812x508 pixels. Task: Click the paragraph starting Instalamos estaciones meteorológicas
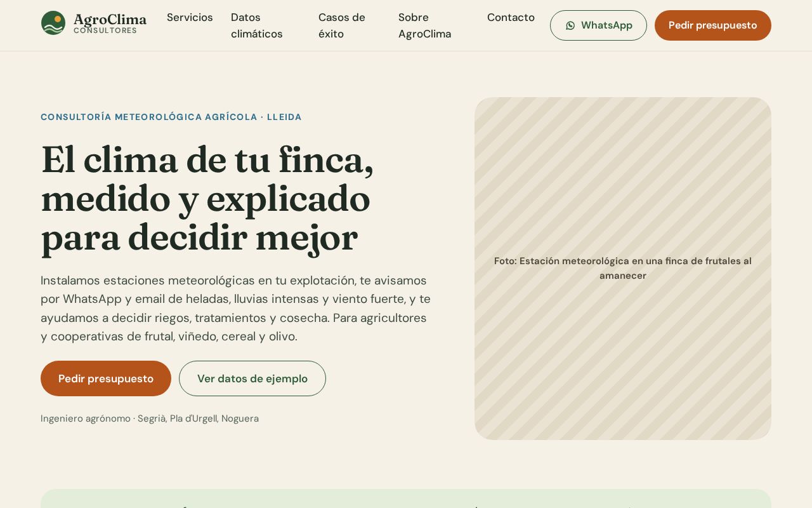tap(236, 308)
